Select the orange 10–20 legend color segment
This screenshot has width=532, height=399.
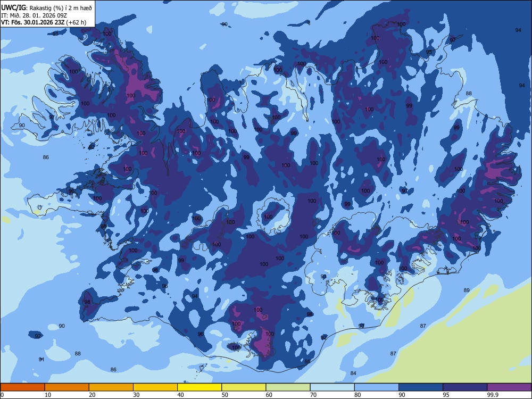pyautogui.click(x=67, y=387)
